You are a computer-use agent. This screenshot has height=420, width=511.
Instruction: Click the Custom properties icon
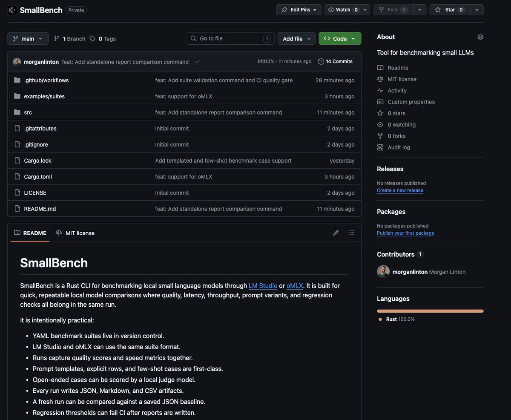pos(380,102)
